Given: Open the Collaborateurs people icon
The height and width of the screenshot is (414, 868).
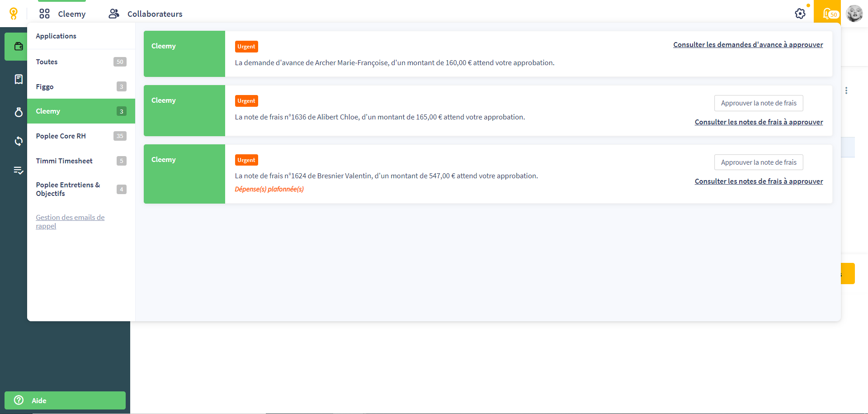Looking at the screenshot, I should (114, 14).
